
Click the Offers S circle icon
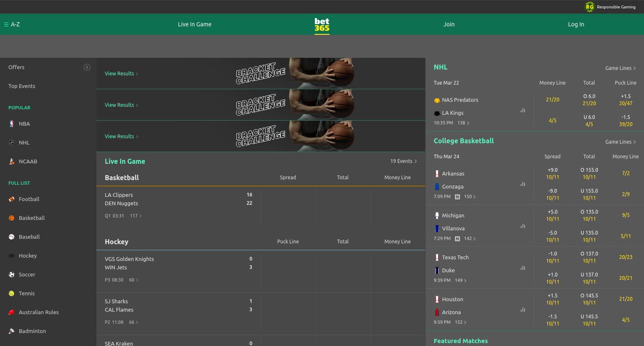click(x=87, y=67)
